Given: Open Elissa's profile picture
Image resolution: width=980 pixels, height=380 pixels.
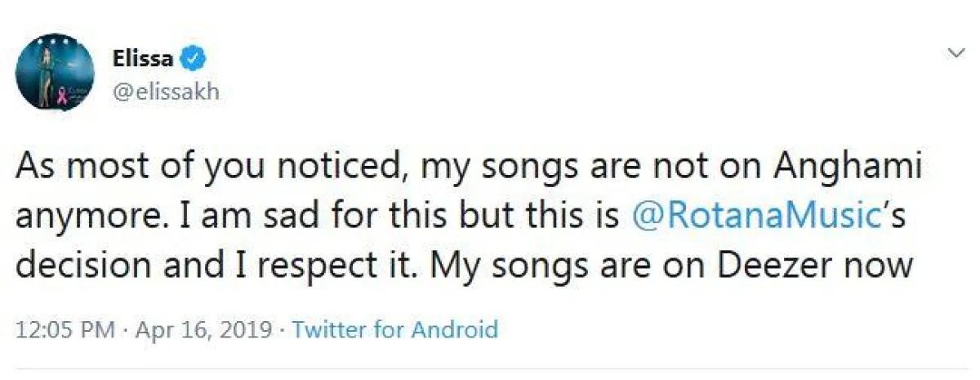Looking at the screenshot, I should point(55,71).
